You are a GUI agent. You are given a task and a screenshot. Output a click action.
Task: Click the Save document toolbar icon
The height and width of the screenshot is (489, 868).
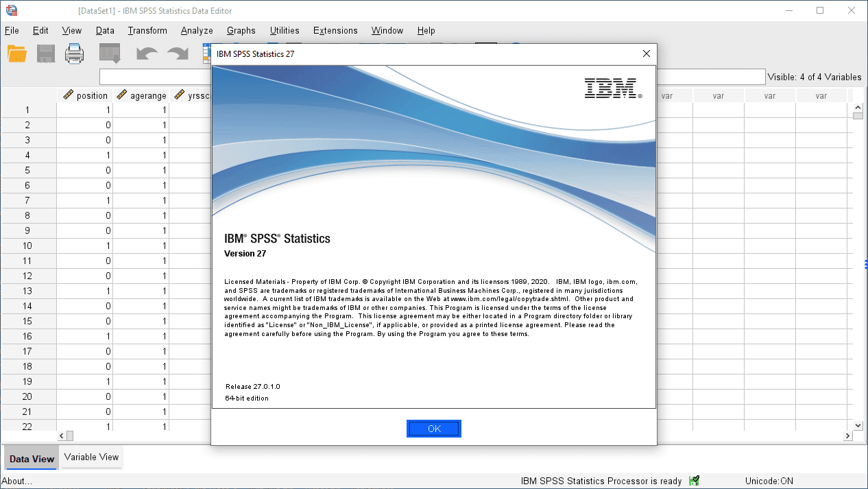[45, 53]
